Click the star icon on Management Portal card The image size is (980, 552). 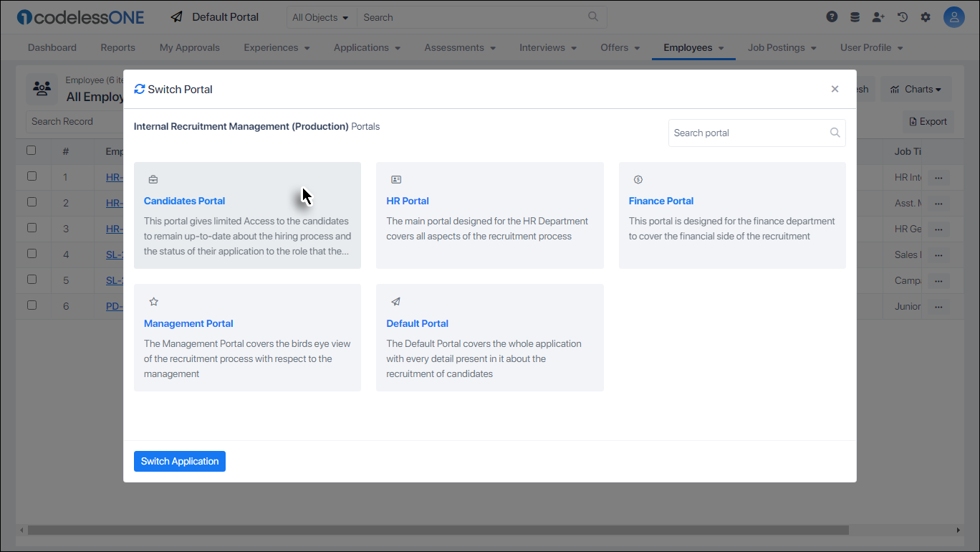153,301
